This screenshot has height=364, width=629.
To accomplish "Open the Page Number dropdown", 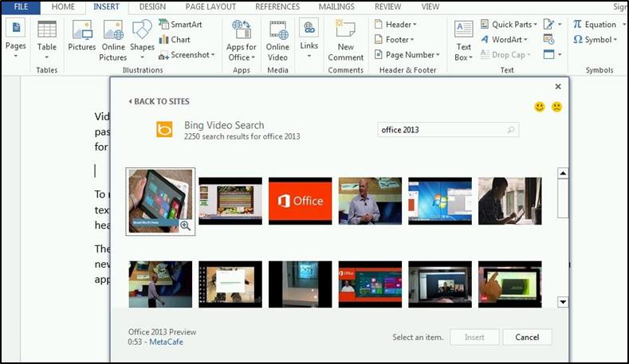I will point(407,54).
